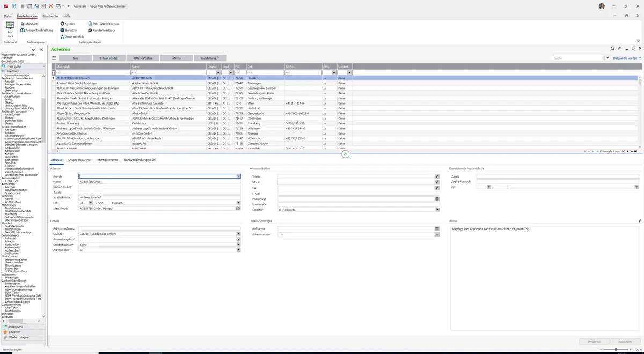Viewport: 644px width, 354px height.
Task: Click the Neu button
Action: point(75,58)
